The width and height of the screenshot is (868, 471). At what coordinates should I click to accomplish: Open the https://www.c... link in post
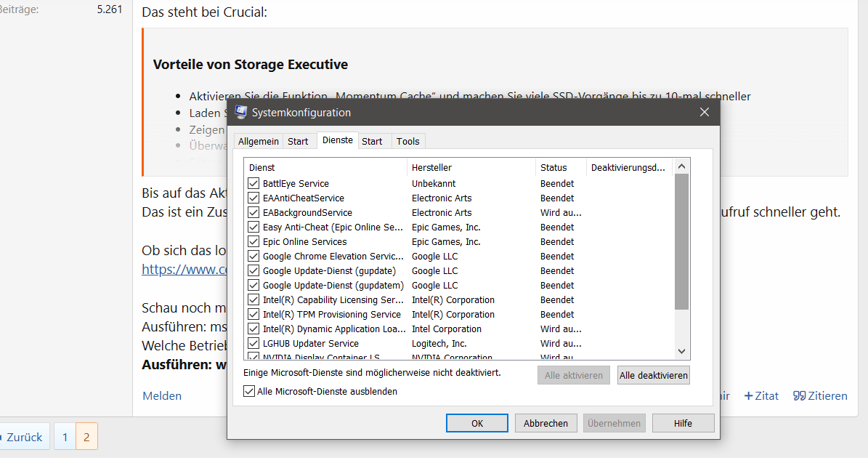pos(184,270)
